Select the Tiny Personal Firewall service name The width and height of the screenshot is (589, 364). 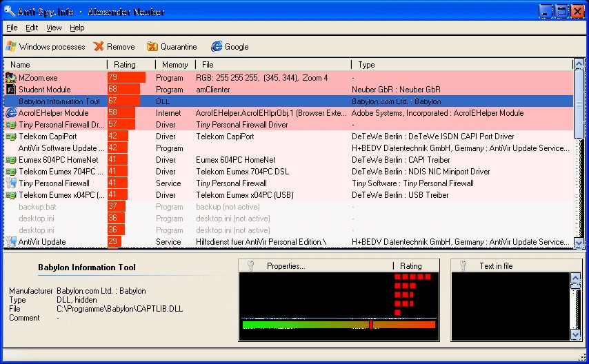(x=54, y=183)
